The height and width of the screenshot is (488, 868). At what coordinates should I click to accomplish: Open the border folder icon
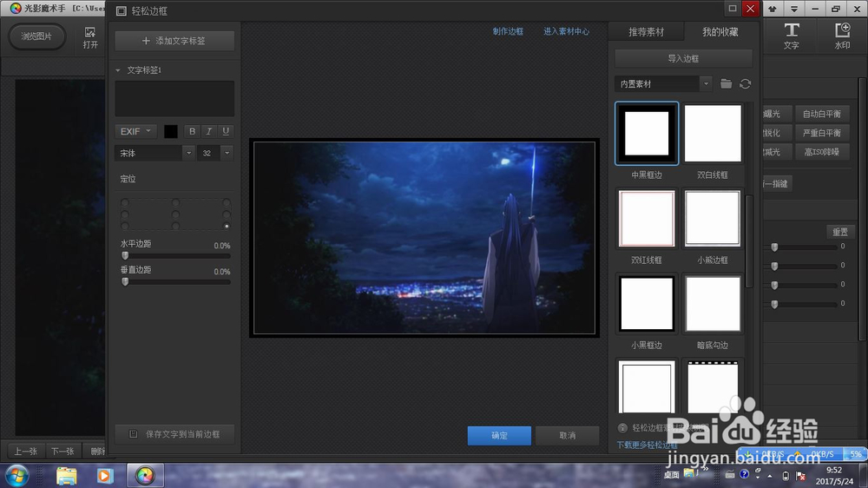[x=726, y=83]
